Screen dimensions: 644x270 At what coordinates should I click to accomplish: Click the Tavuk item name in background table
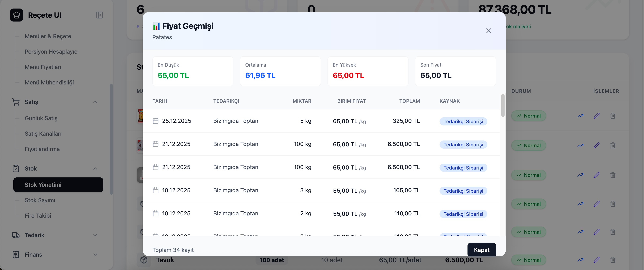[165, 260]
